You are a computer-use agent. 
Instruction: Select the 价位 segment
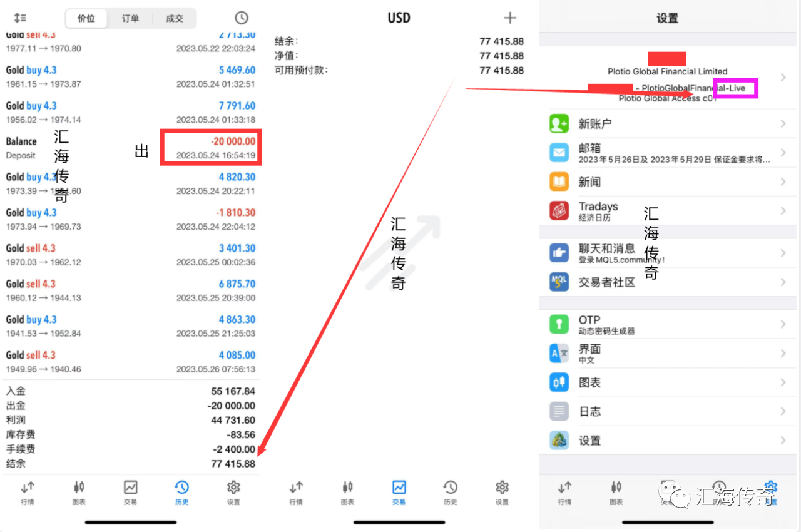[x=86, y=18]
